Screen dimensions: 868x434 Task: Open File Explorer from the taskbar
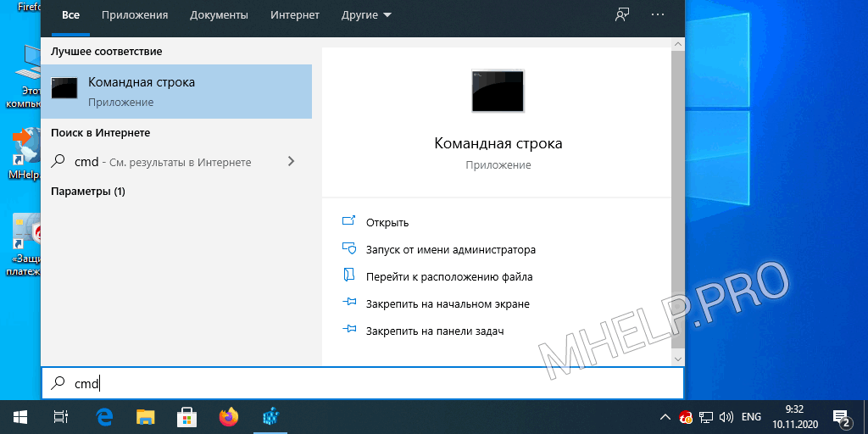[146, 416]
